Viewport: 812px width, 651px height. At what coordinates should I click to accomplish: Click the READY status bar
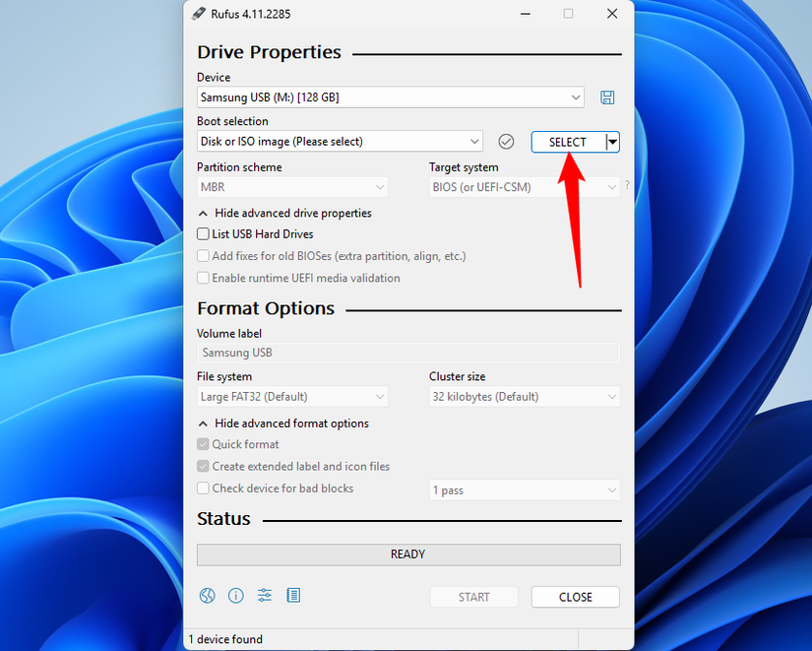pos(407,553)
